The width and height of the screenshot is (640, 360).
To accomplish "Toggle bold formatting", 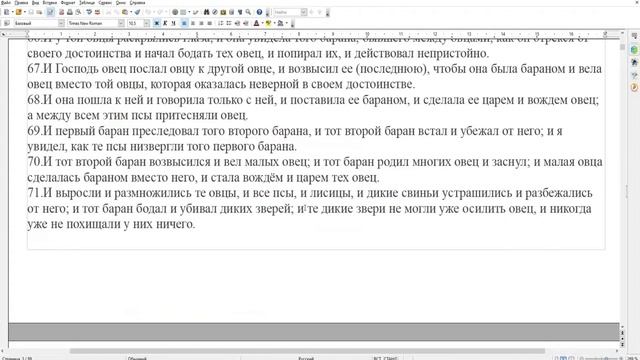I will [x=156, y=23].
